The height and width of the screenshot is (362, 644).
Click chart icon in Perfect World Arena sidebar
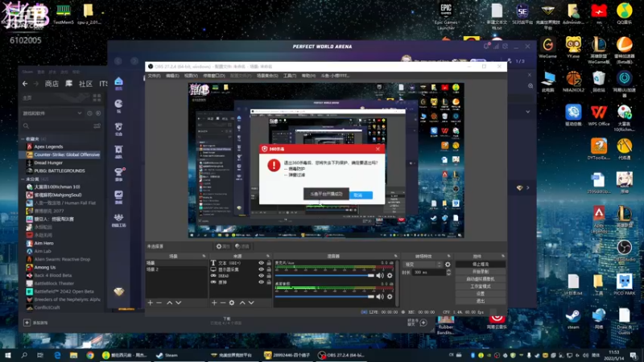118,196
